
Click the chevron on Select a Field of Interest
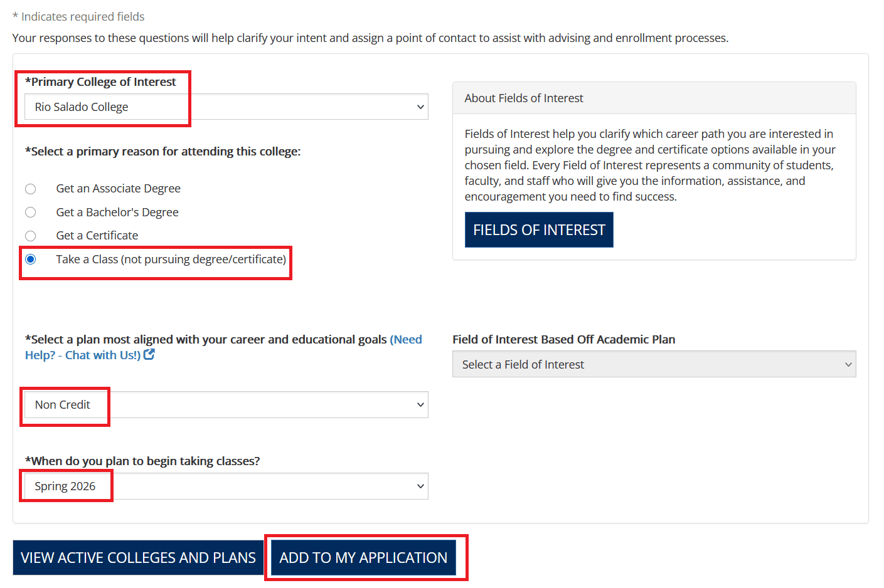click(848, 365)
